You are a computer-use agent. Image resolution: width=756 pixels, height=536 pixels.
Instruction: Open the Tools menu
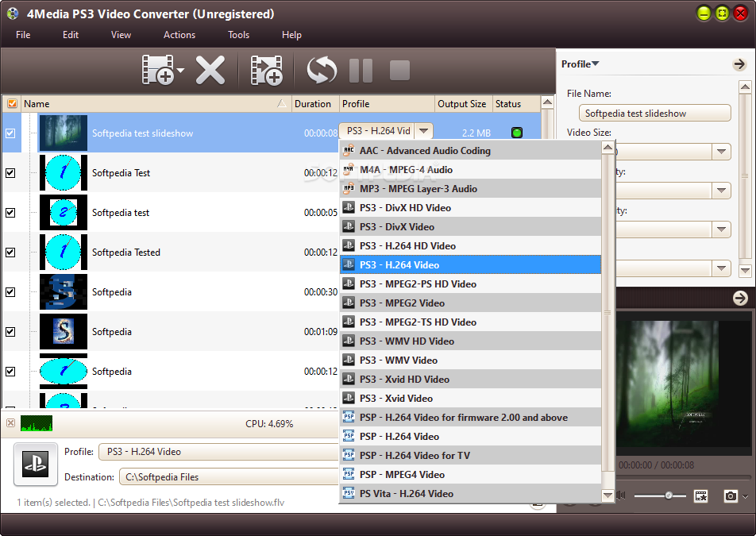pos(239,35)
